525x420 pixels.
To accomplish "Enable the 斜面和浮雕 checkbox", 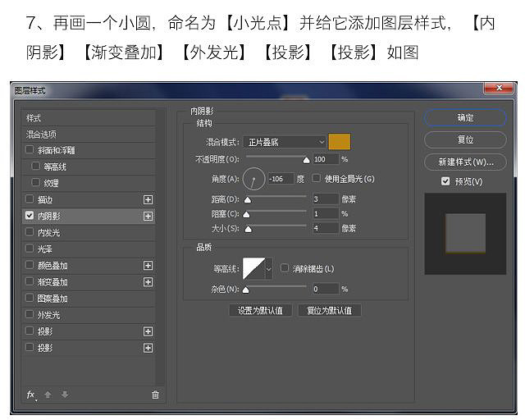I will pos(30,150).
